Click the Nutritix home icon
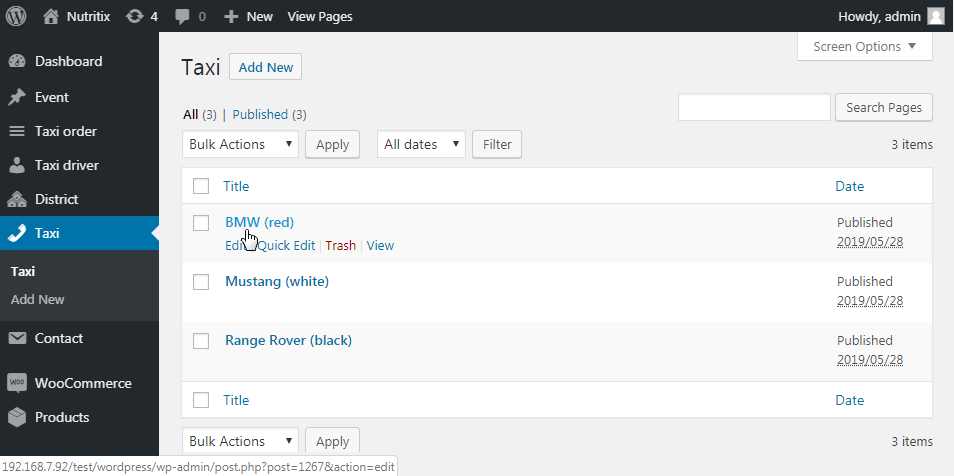This screenshot has width=954, height=476. 51,16
